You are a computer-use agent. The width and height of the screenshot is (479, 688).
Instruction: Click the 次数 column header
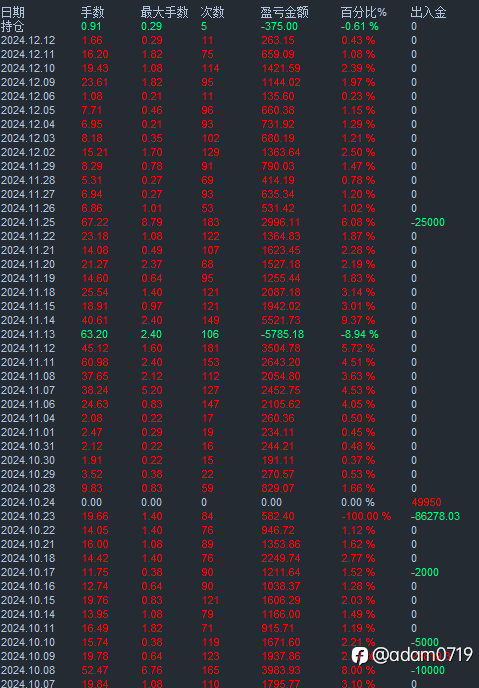click(212, 12)
